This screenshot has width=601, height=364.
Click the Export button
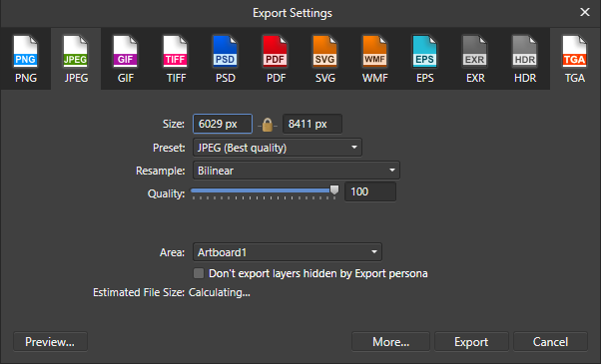[x=471, y=341]
